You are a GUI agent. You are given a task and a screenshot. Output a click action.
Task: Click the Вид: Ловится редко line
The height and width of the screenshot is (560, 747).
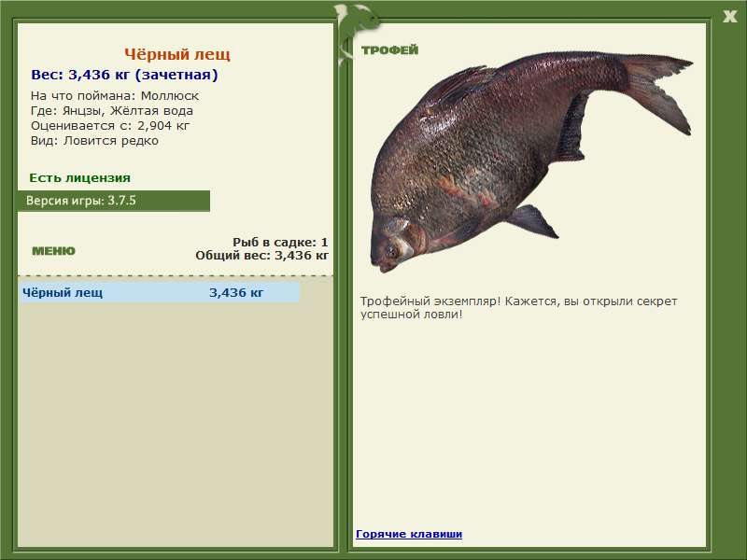coord(95,141)
